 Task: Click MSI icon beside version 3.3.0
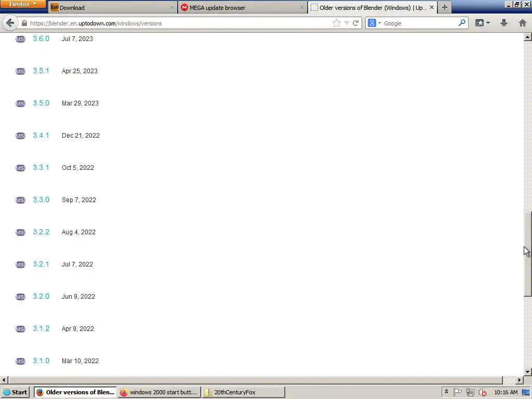pyautogui.click(x=20, y=200)
